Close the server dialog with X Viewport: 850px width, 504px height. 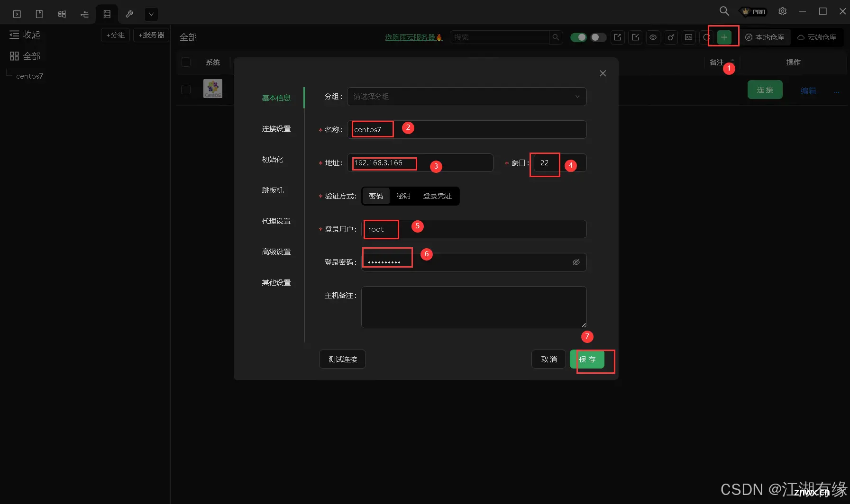click(x=603, y=73)
